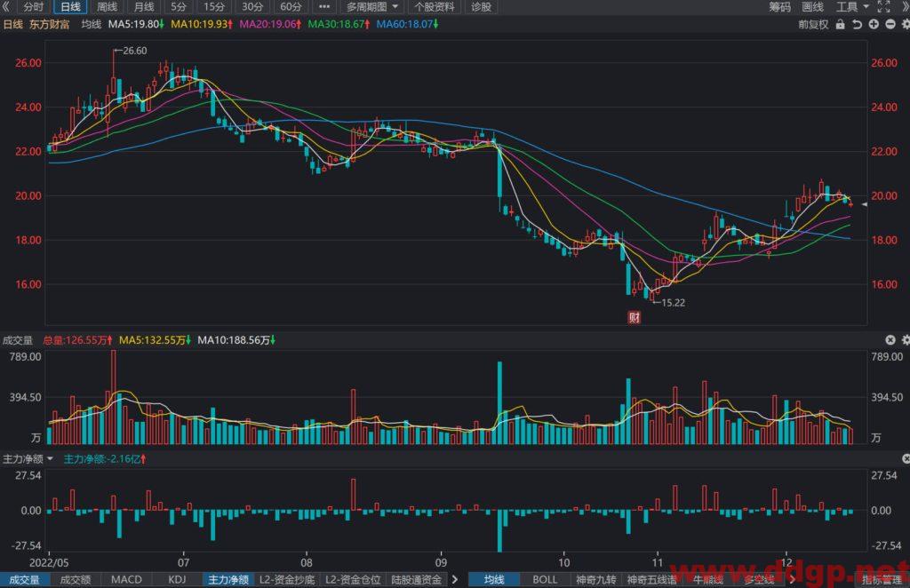Switch sub-chart to MACD

click(126, 579)
